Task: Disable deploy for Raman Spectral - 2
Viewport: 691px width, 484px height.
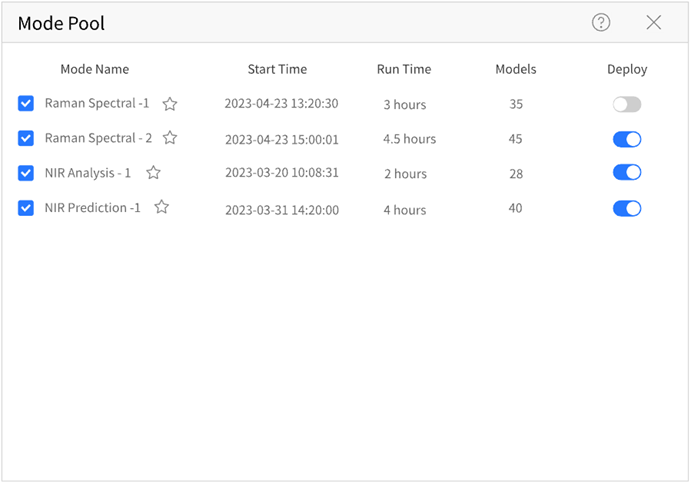Action: click(x=627, y=139)
